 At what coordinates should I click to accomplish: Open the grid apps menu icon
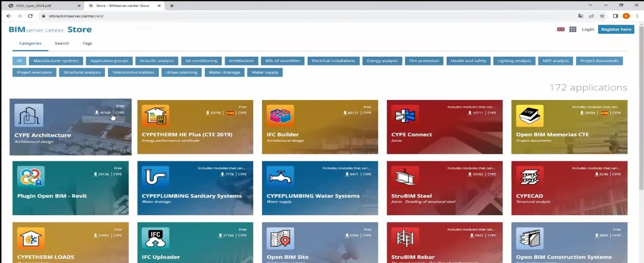[x=573, y=29]
